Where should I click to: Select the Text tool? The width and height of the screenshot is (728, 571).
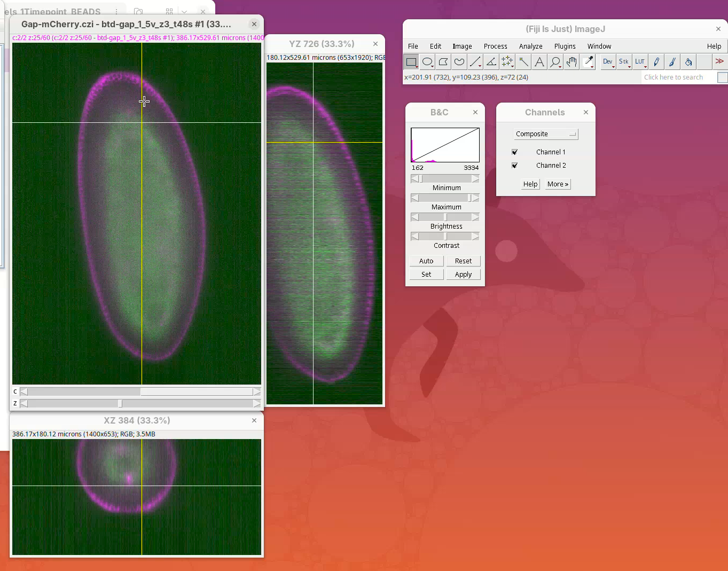tap(539, 62)
